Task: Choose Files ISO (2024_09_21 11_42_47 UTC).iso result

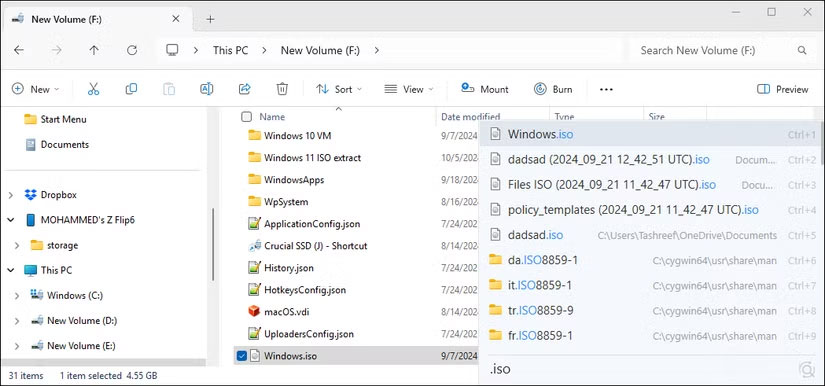Action: pyautogui.click(x=650, y=185)
